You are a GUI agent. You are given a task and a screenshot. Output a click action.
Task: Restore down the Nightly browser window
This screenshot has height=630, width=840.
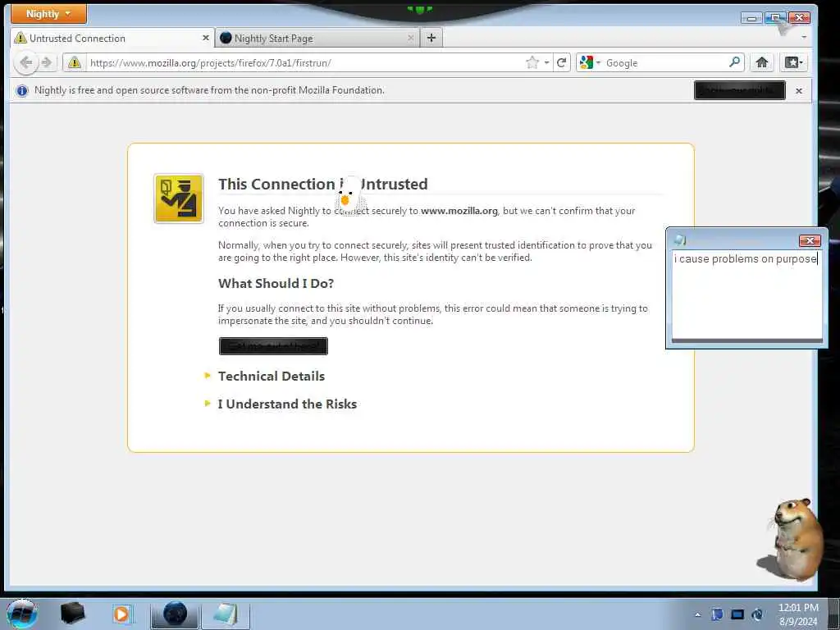775,18
